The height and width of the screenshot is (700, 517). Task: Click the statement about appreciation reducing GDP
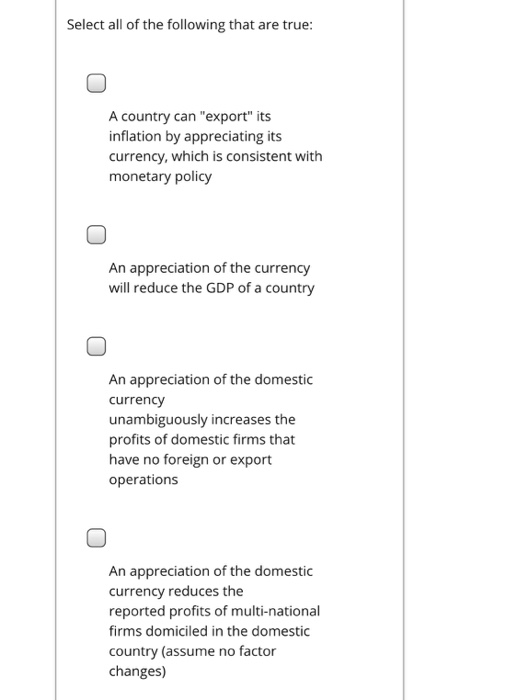212,278
